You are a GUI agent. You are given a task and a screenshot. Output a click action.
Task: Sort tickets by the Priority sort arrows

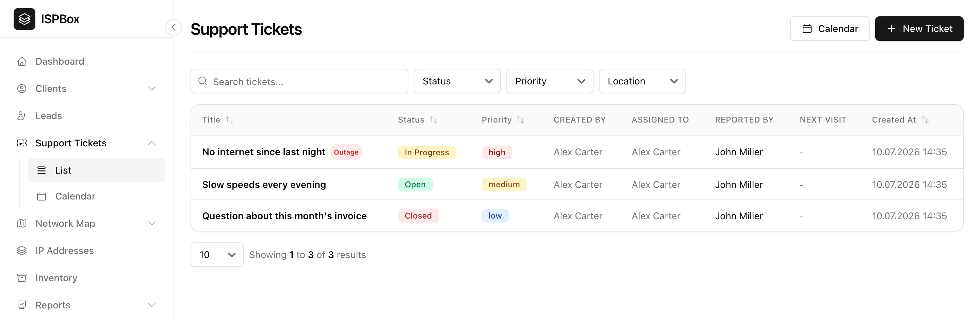click(x=521, y=120)
